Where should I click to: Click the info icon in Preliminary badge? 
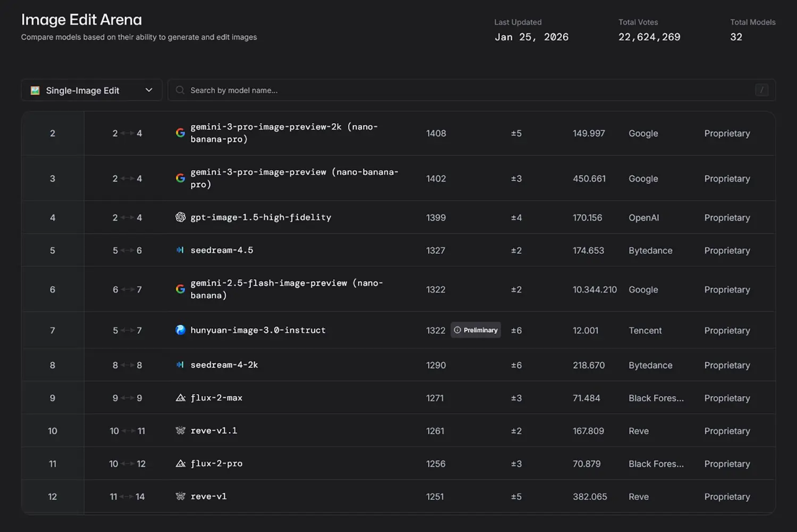tap(457, 330)
